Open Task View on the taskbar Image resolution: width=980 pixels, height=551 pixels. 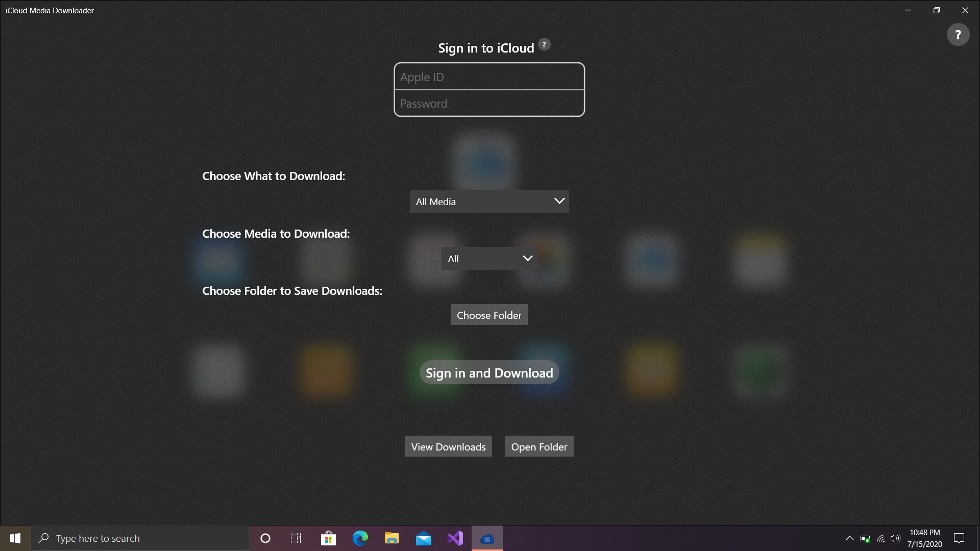tap(296, 538)
